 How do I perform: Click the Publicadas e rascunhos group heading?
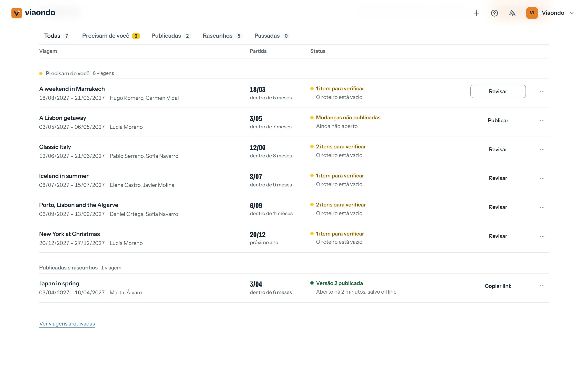click(x=68, y=267)
